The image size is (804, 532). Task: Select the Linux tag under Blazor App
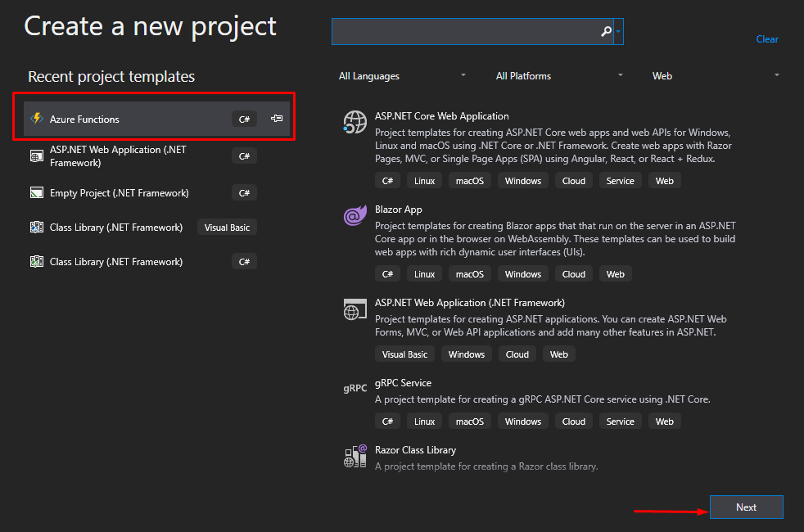tap(424, 273)
